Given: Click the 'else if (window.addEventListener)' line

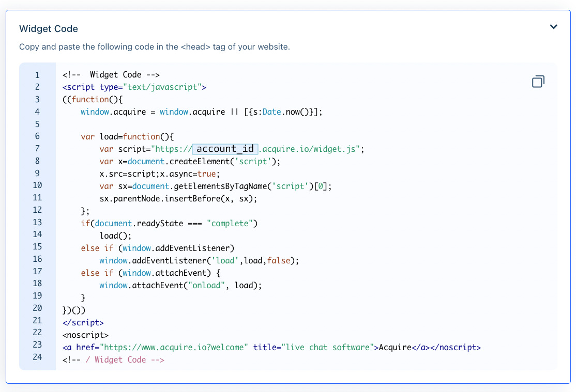Looking at the screenshot, I should [x=158, y=248].
